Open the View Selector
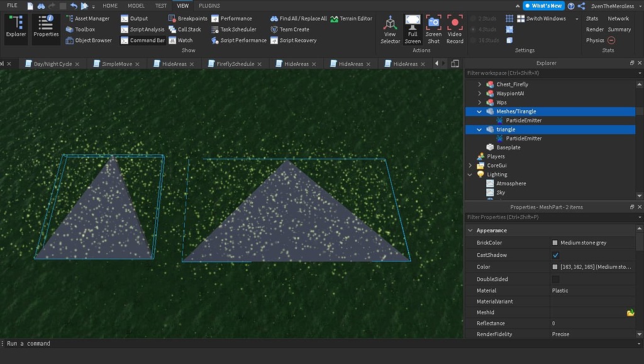The image size is (644, 364). pyautogui.click(x=390, y=28)
